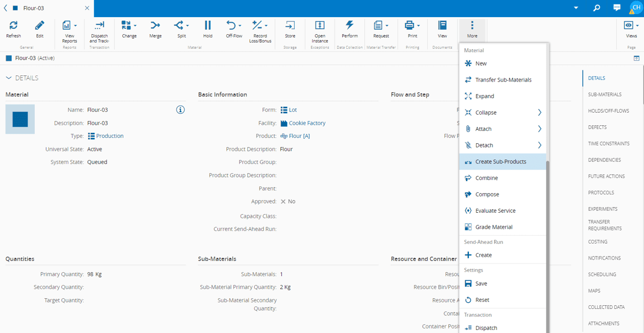Click the blue material thumbnail image

point(20,119)
